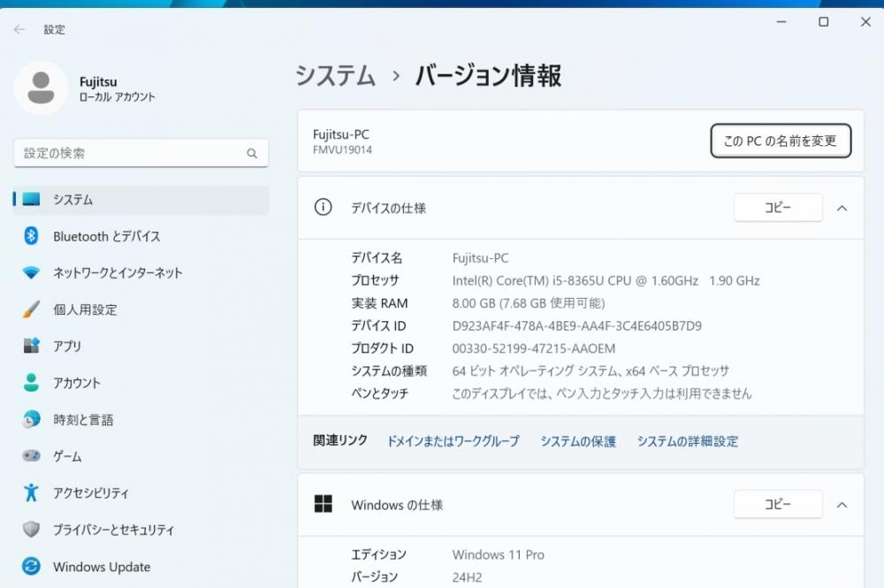Open アクセシビリティ settings

pos(141,493)
